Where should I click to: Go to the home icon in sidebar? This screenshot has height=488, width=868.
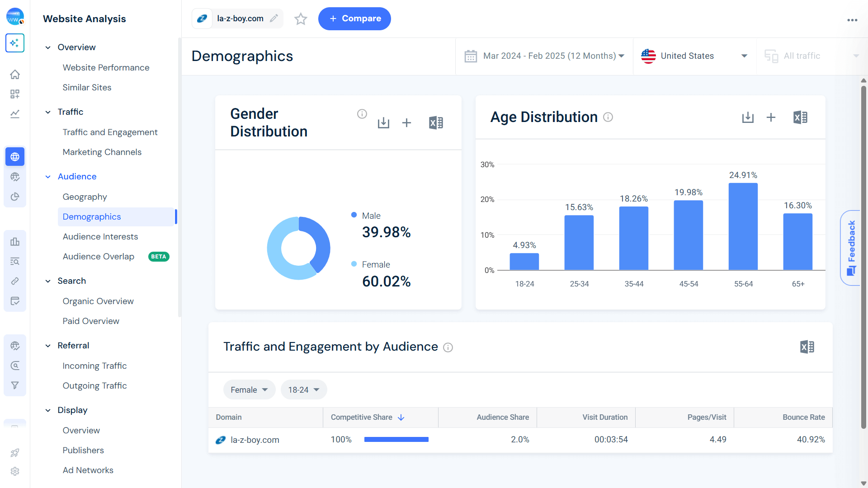click(15, 74)
